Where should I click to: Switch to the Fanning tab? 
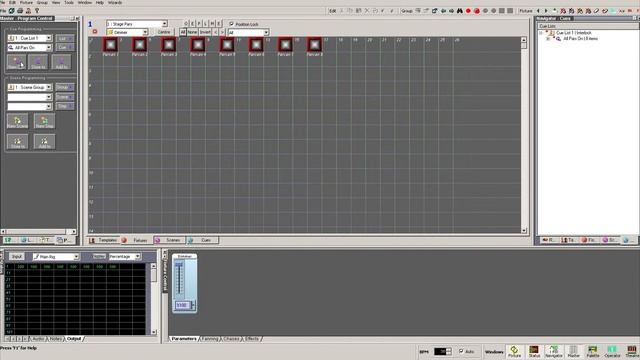click(x=210, y=339)
